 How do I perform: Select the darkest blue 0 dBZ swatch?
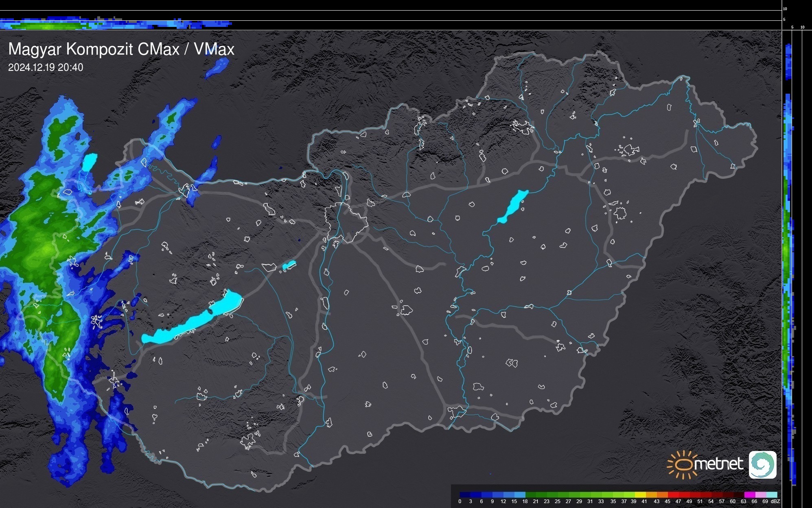point(465,495)
